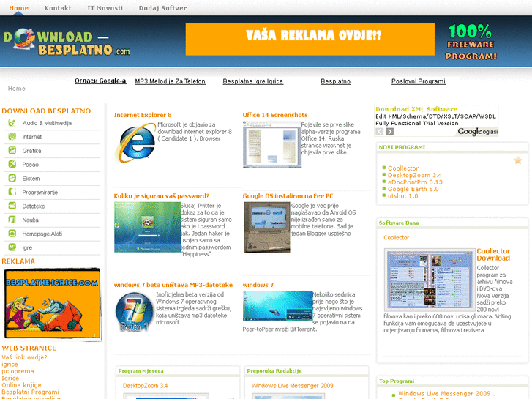Select Google Earth 5.0 in Novi Programi
Screen dimensions: 532x399
coord(413,189)
